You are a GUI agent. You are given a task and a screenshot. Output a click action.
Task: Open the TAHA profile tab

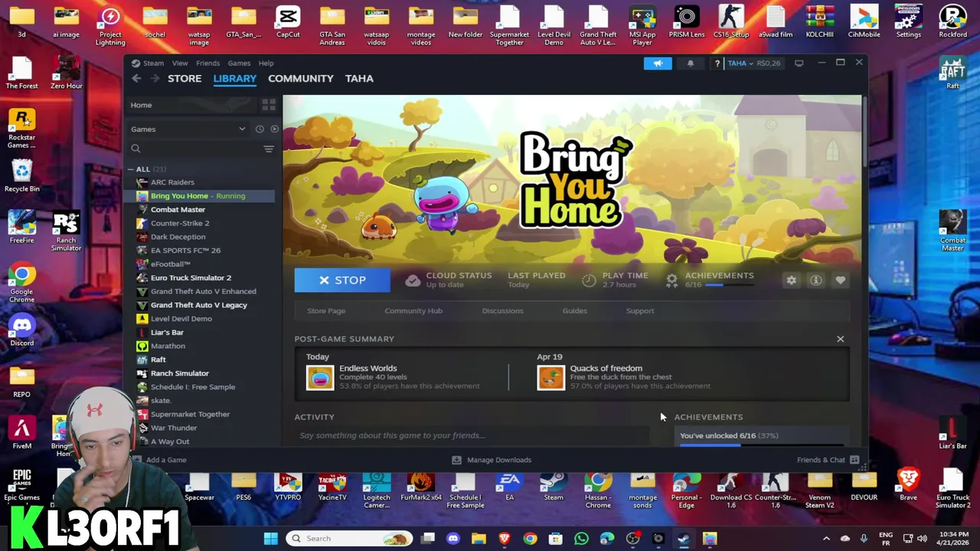359,78
